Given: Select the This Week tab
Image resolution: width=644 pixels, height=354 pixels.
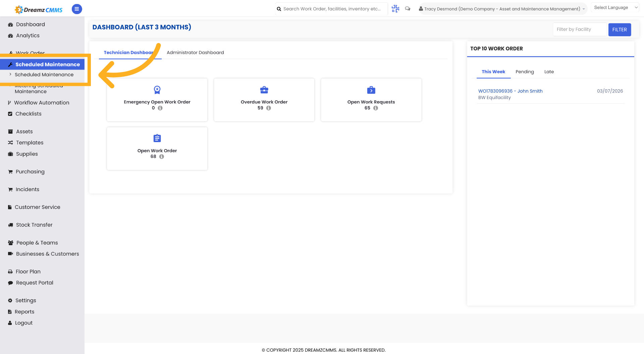Looking at the screenshot, I should 493,72.
